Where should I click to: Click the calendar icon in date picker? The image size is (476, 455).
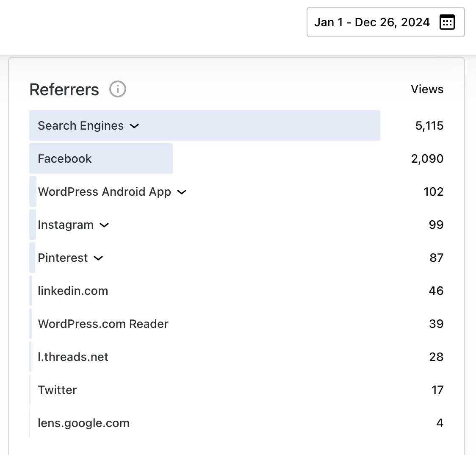click(x=447, y=22)
